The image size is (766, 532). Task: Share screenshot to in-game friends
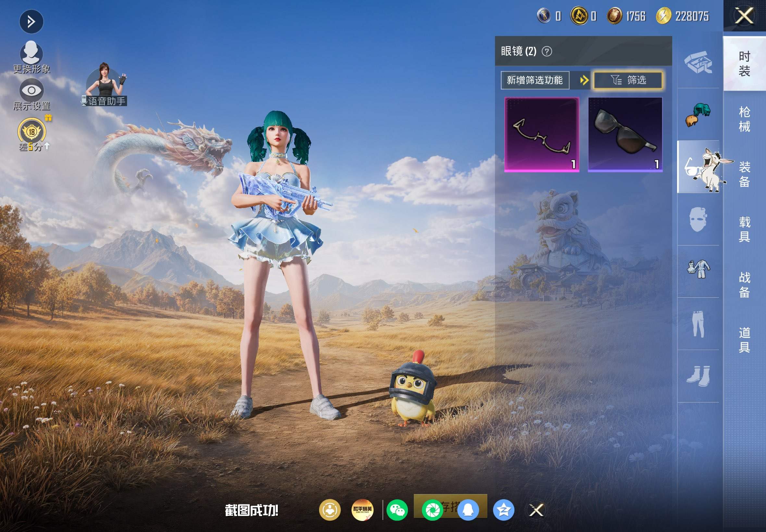330,510
